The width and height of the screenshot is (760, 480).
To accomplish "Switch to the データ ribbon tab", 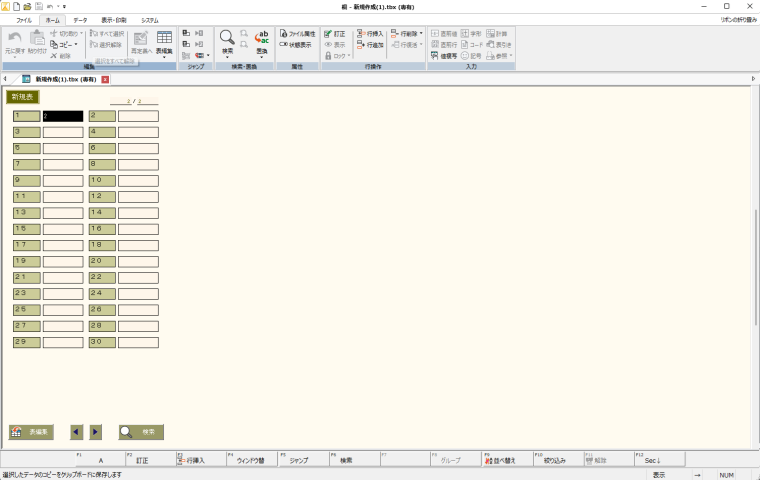I will pyautogui.click(x=80, y=20).
